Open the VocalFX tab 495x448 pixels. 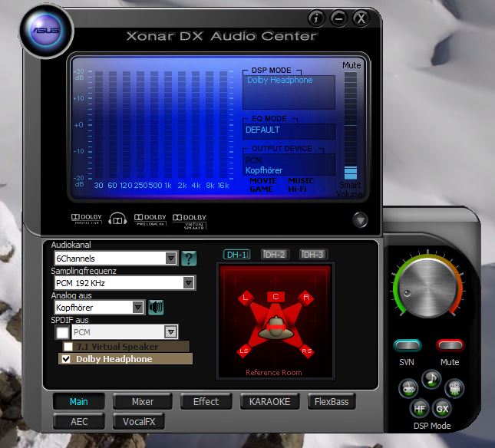[139, 421]
